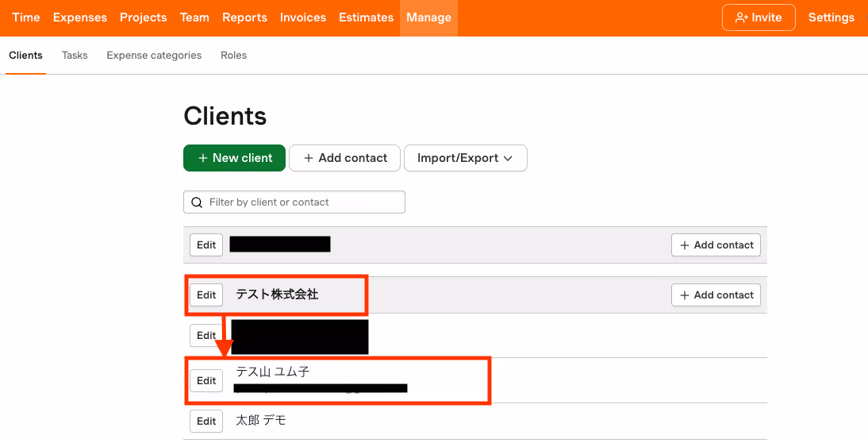Select contact name 太郎 デモ
The width and height of the screenshot is (868, 443).
tap(261, 420)
